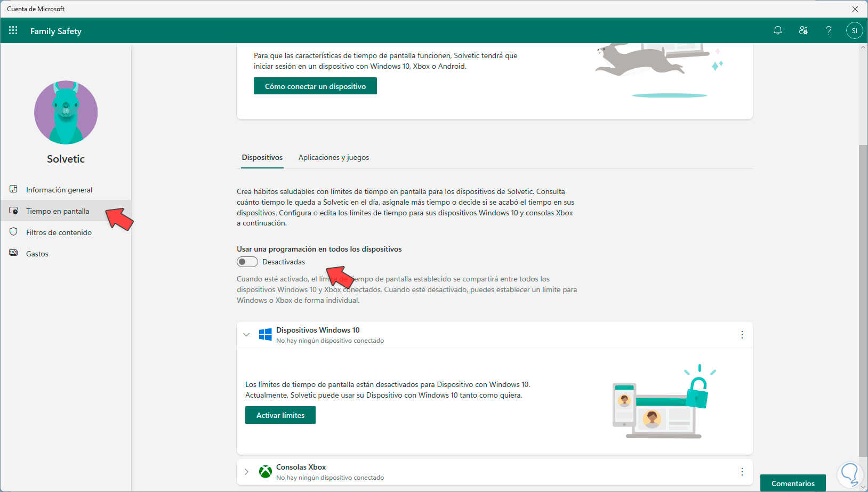Image resolution: width=868 pixels, height=492 pixels.
Task: Click the Consolas Xbox heading
Action: 301,467
